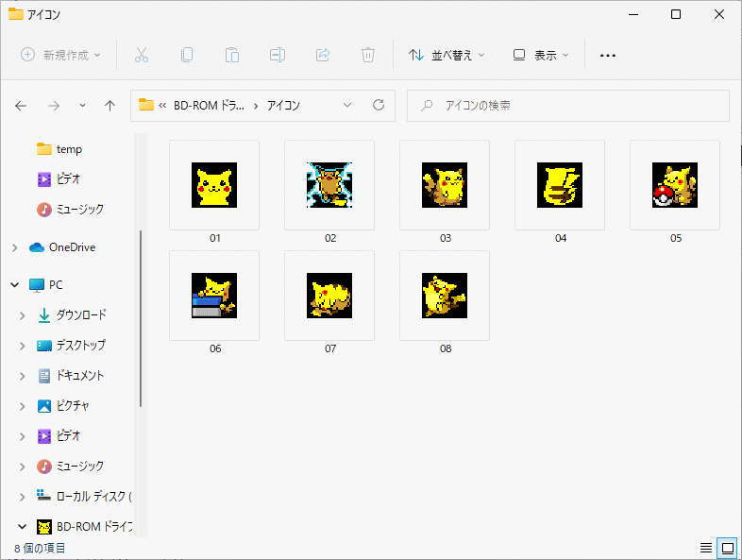
Task: Open address bar history dropdown chevron
Action: tap(347, 105)
